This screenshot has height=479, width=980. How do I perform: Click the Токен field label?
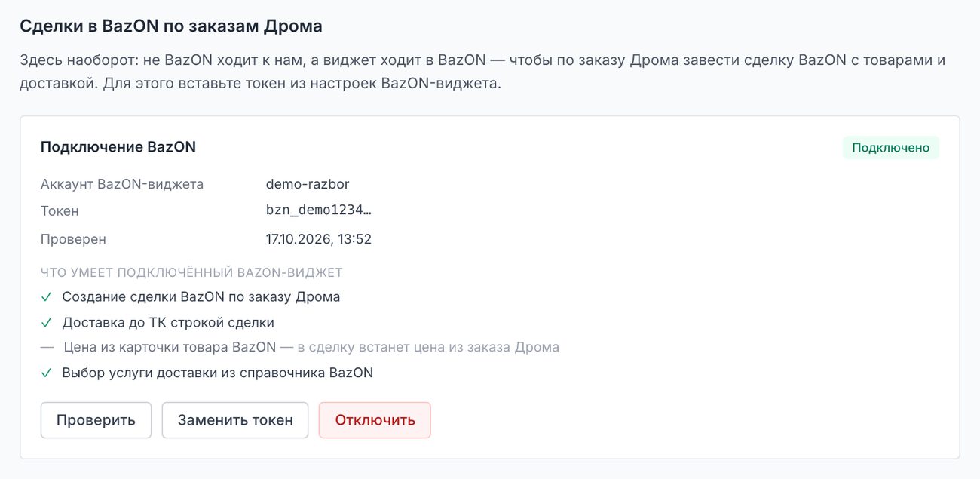[x=60, y=211]
